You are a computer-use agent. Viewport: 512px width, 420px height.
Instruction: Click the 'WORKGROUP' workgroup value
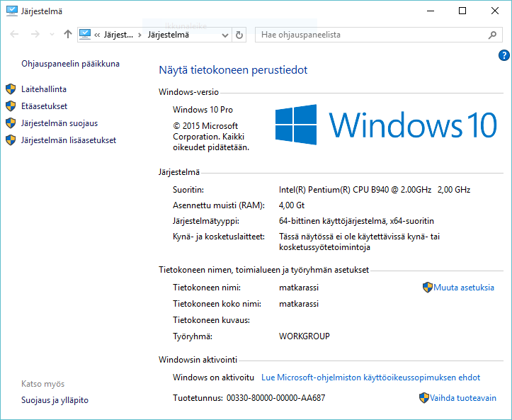pyautogui.click(x=305, y=336)
